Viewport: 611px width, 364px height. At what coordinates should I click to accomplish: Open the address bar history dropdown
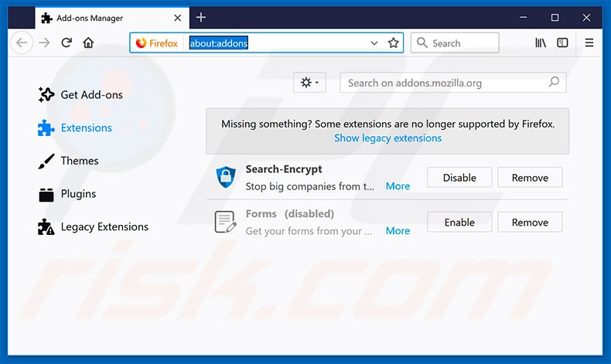(x=374, y=43)
